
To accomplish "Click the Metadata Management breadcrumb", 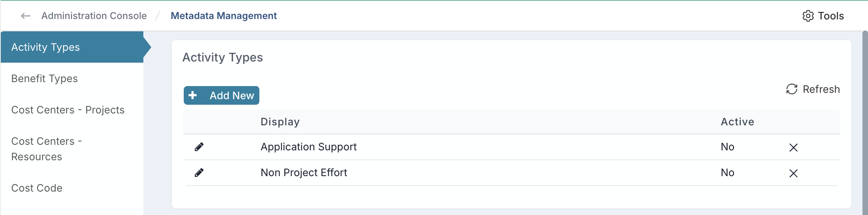I will pyautogui.click(x=224, y=16).
